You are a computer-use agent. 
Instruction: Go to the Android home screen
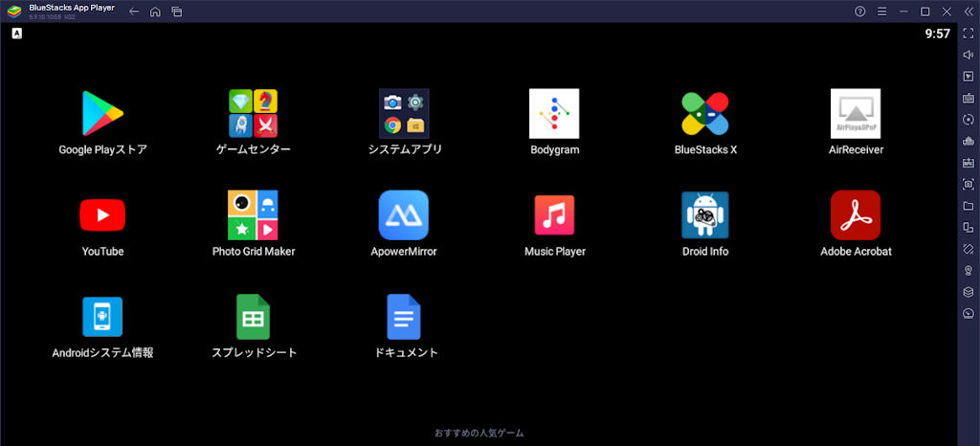[155, 11]
